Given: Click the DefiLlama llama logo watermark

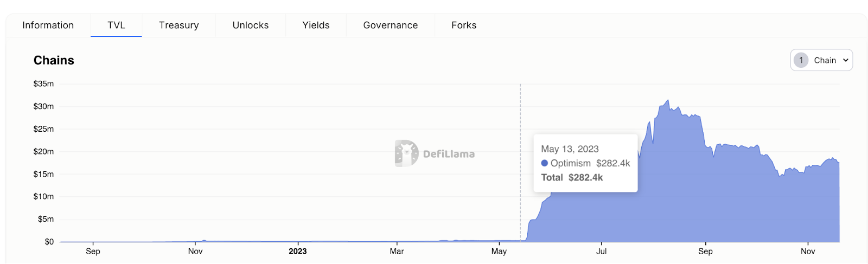Looking at the screenshot, I should coord(407,153).
